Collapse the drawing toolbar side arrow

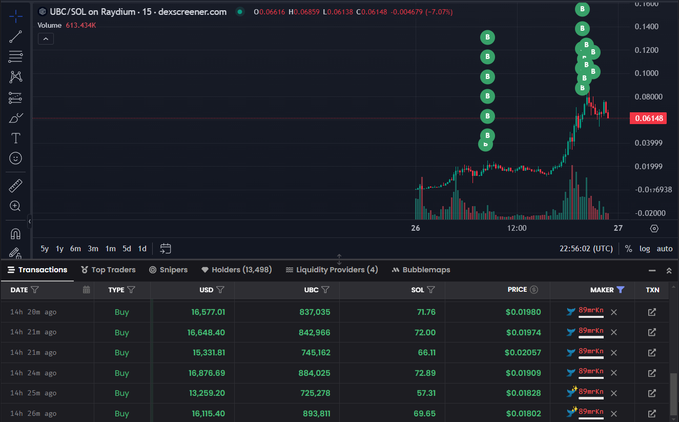(x=29, y=221)
